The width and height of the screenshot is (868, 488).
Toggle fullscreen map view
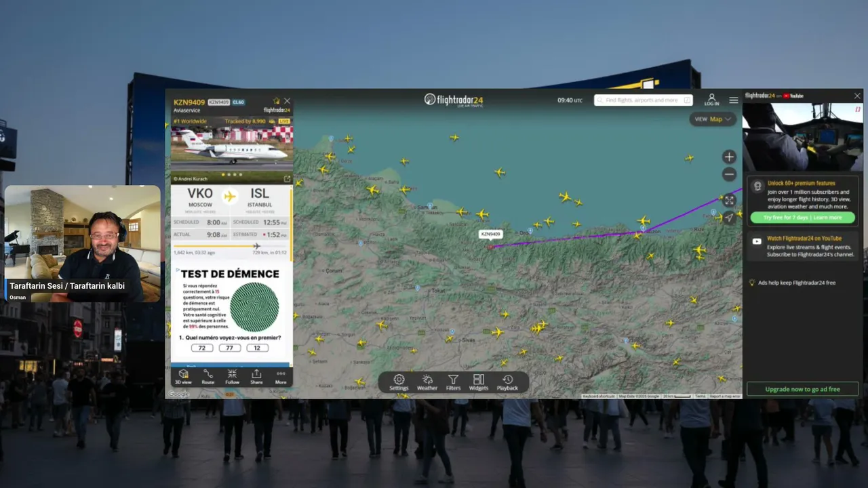[729, 200]
